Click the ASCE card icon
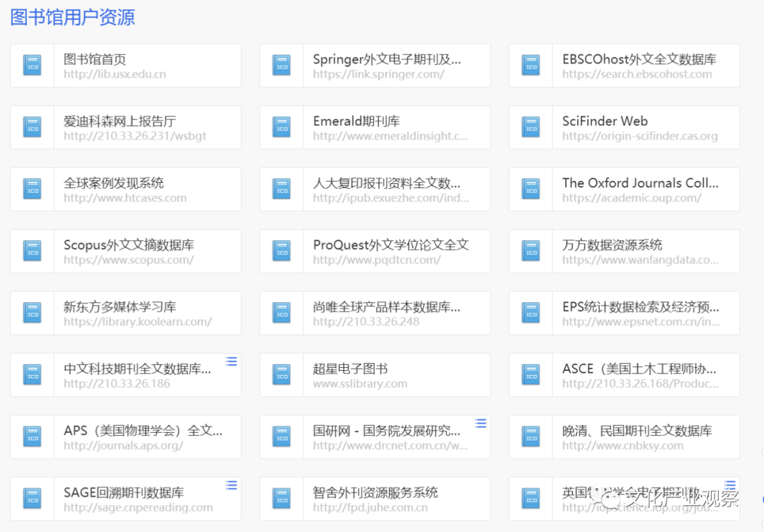The height and width of the screenshot is (532, 764). tap(531, 375)
